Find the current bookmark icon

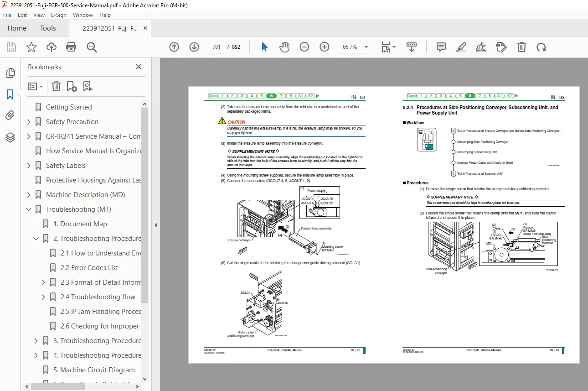click(88, 86)
